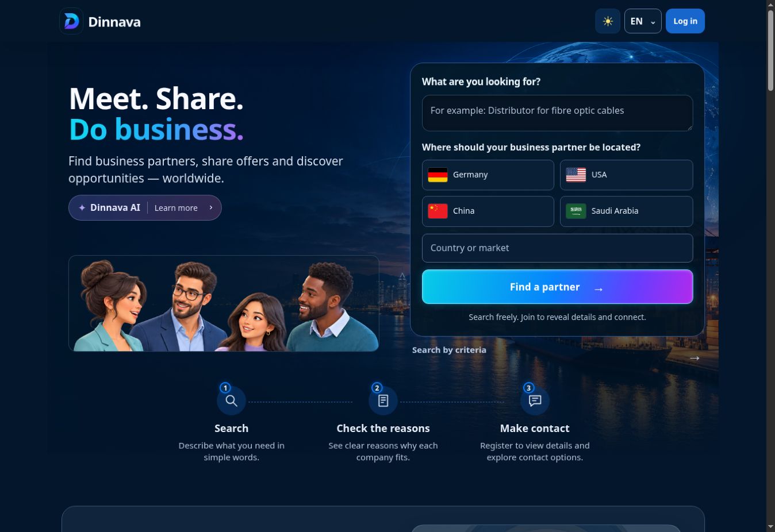Open the EN language dropdown
The width and height of the screenshot is (775, 532).
click(x=643, y=21)
